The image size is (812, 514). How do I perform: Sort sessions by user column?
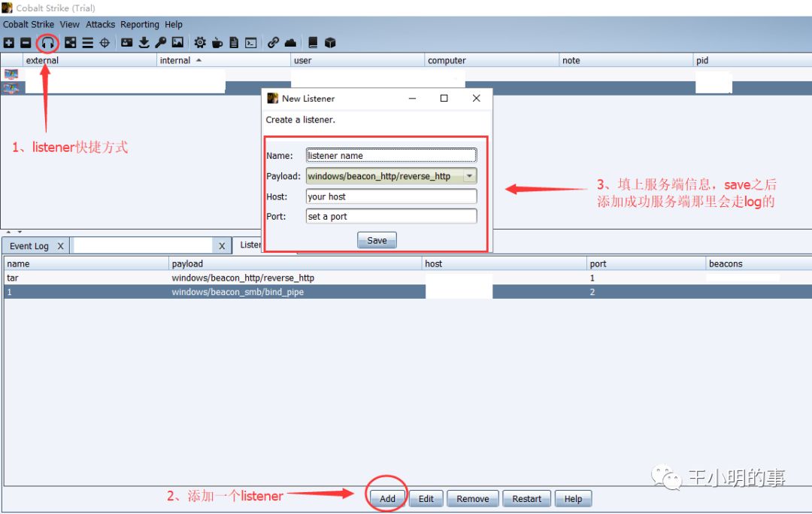357,60
